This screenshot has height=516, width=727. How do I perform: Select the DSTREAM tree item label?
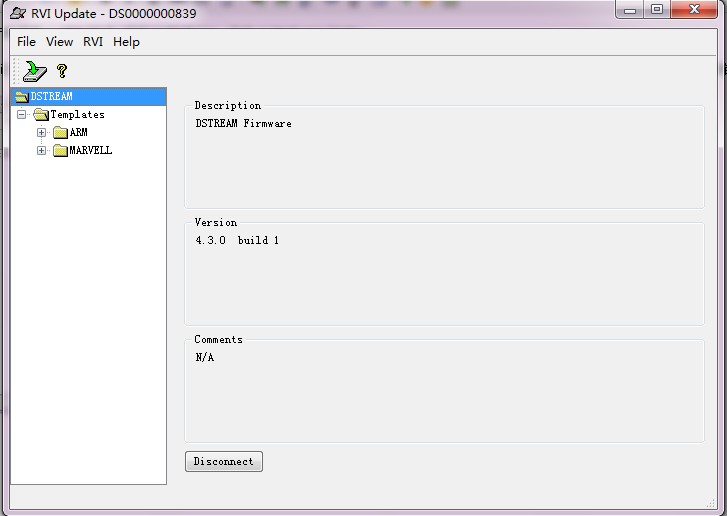click(x=51, y=96)
